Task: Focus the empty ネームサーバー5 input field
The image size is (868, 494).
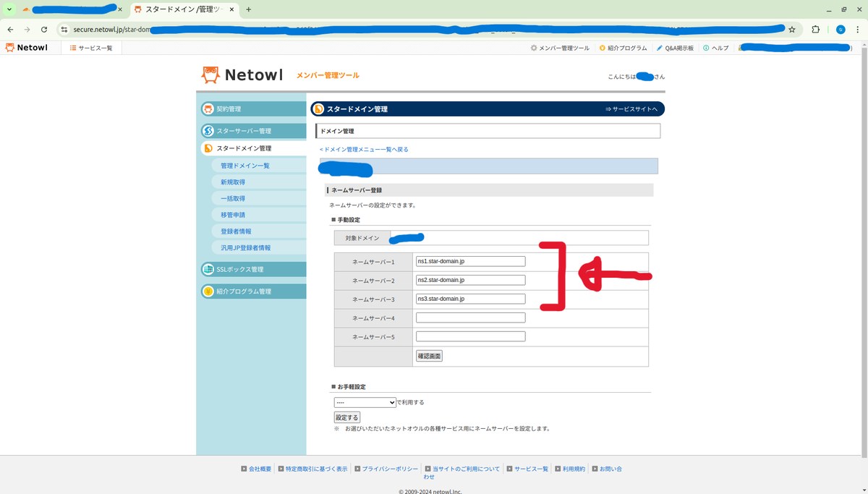Action: 470,337
